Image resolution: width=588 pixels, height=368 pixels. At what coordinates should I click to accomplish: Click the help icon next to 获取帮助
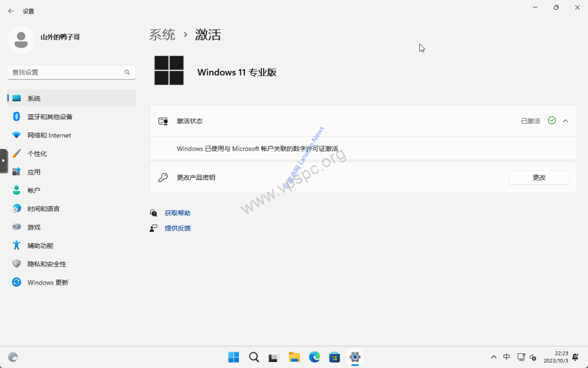(x=154, y=213)
